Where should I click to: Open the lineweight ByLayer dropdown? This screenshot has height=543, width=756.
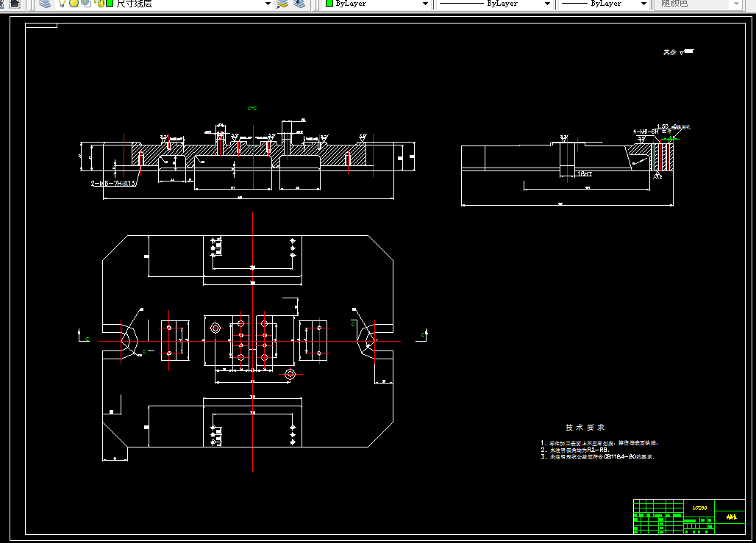[604, 4]
